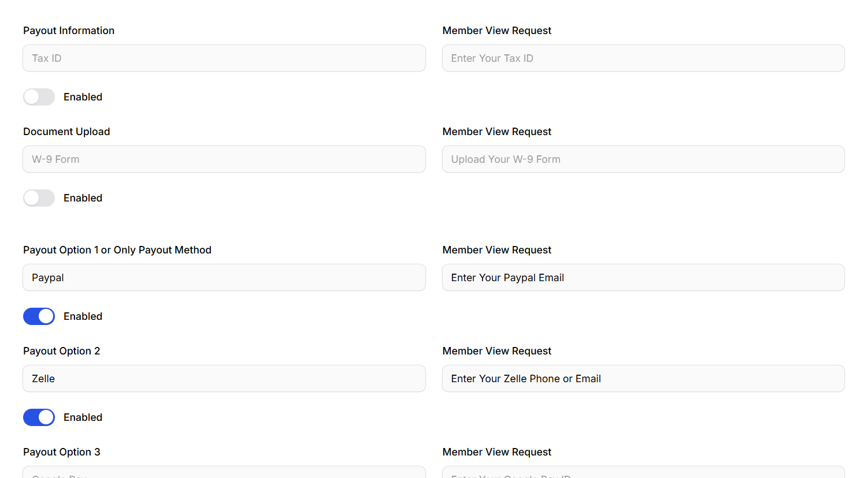Viewport: 868px width, 478px height.
Task: Focus the Zelle payout option field
Action: 224,379
